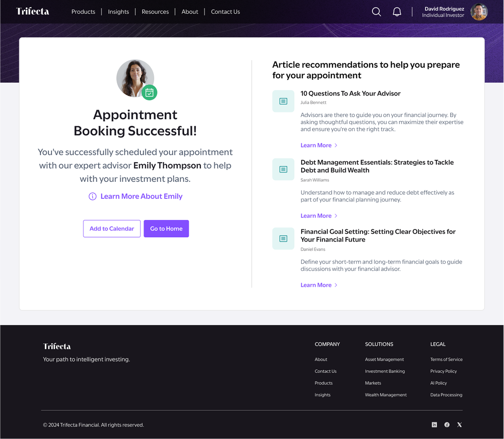Open the About menu in header
504x439 pixels.
190,12
